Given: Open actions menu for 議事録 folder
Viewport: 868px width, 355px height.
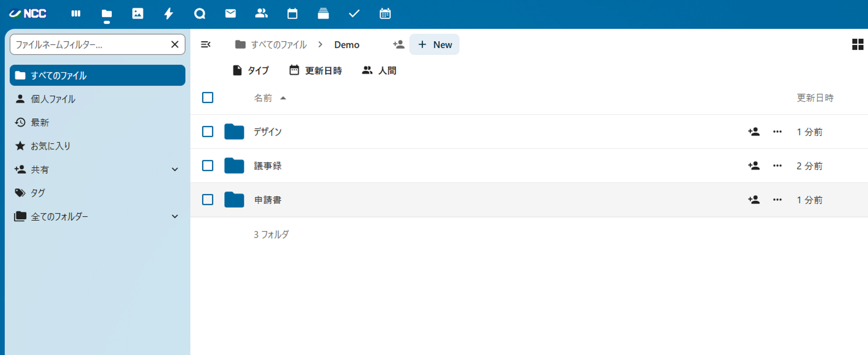Looking at the screenshot, I should (777, 166).
